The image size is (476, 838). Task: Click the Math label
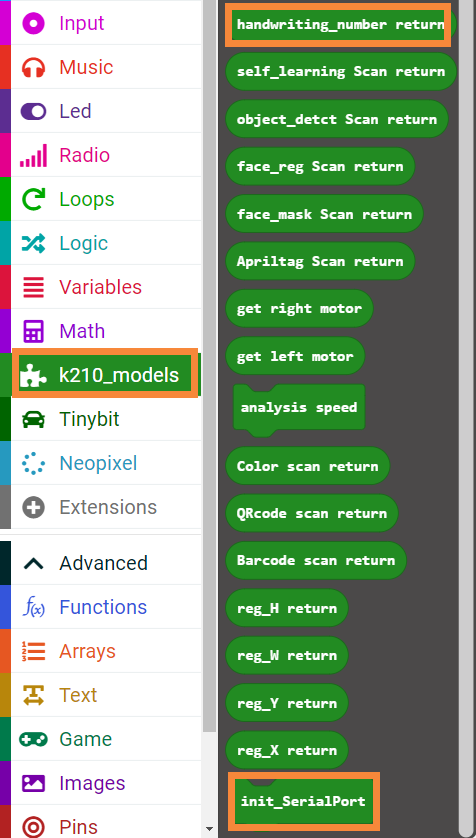[82, 331]
